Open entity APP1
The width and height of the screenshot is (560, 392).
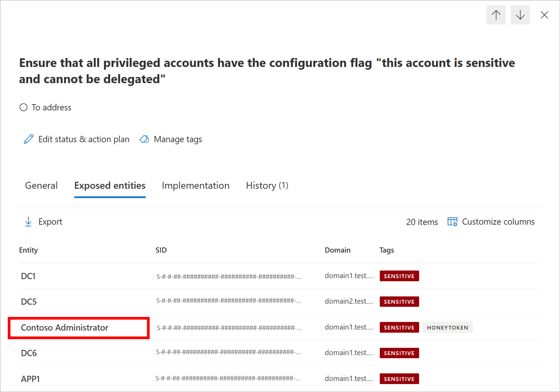[x=30, y=379]
